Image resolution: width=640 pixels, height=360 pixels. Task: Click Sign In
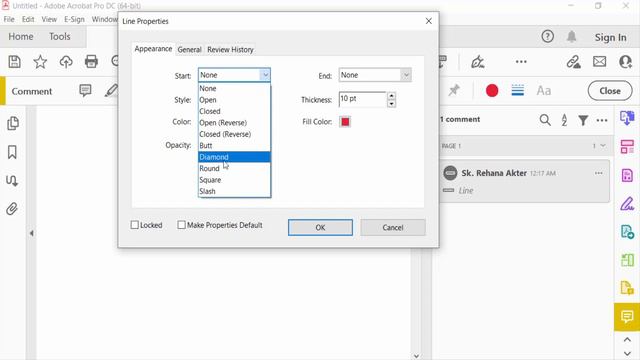pos(610,37)
